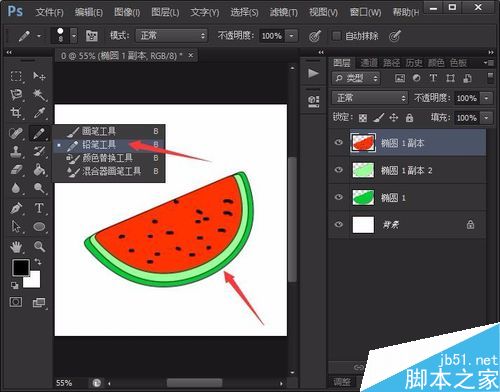
Task: Change screen mode icon
Action: [39, 303]
